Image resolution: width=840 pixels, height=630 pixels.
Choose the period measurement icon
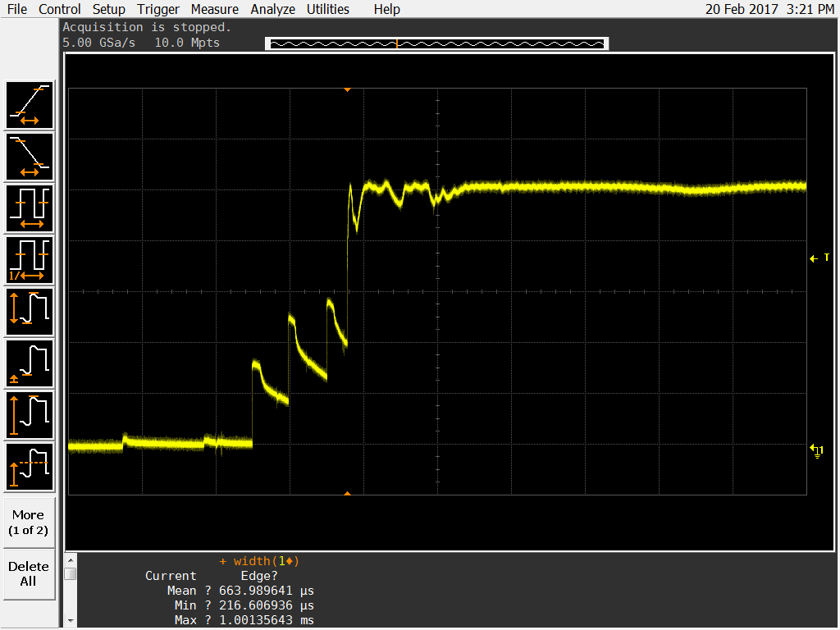(30, 209)
